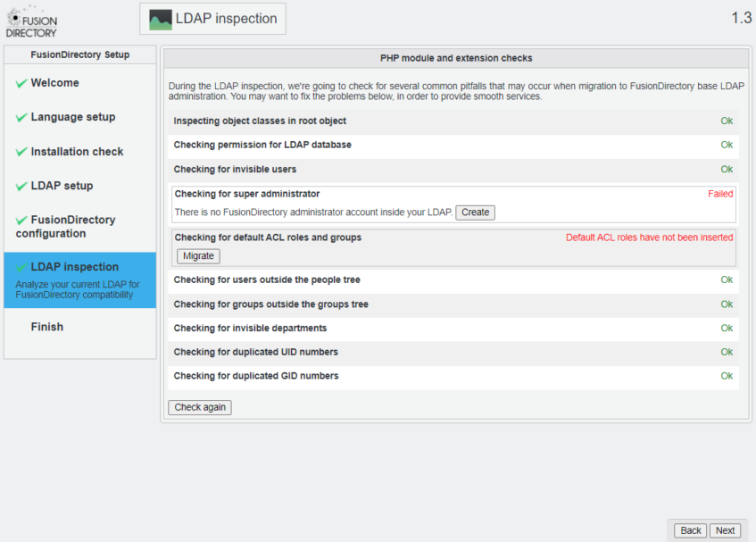This screenshot has width=756, height=542.
Task: Click the checkmark beside FusionDirectory configuration
Action: click(x=21, y=220)
